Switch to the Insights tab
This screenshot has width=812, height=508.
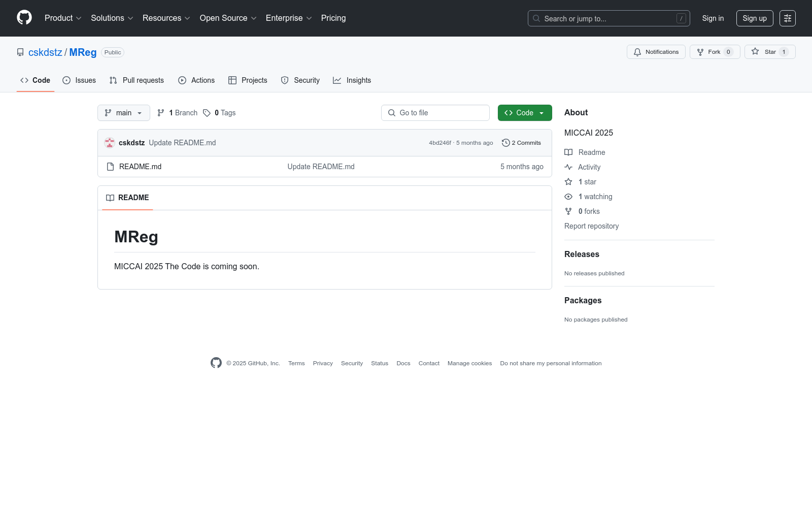[352, 80]
